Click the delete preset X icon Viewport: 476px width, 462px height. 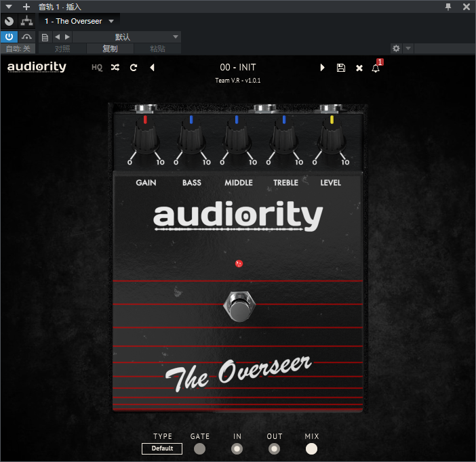pyautogui.click(x=359, y=68)
